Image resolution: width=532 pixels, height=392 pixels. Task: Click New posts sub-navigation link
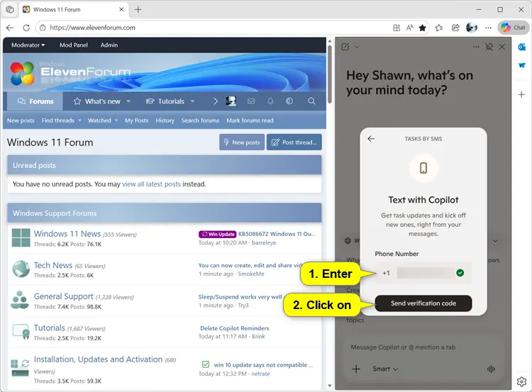(21, 121)
